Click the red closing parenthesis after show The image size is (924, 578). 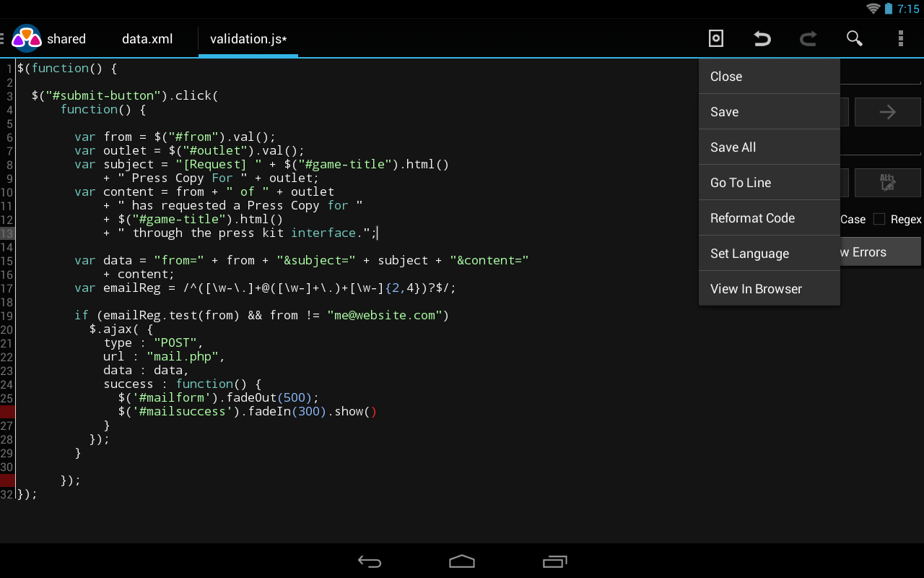click(373, 412)
